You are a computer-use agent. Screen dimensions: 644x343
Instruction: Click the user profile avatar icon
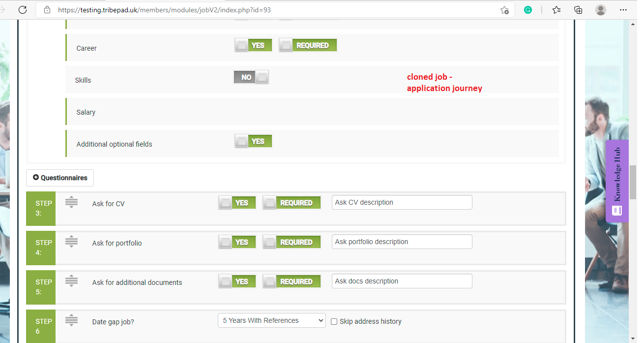(x=600, y=10)
